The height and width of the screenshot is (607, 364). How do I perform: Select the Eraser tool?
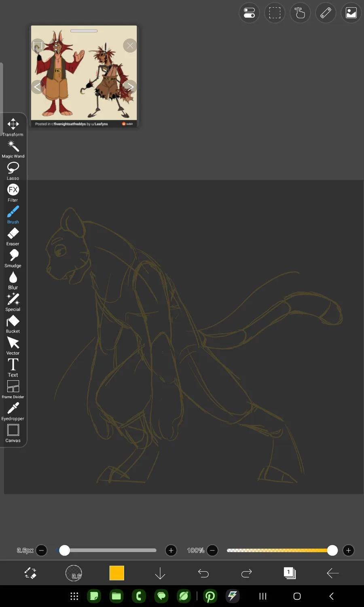click(x=13, y=236)
